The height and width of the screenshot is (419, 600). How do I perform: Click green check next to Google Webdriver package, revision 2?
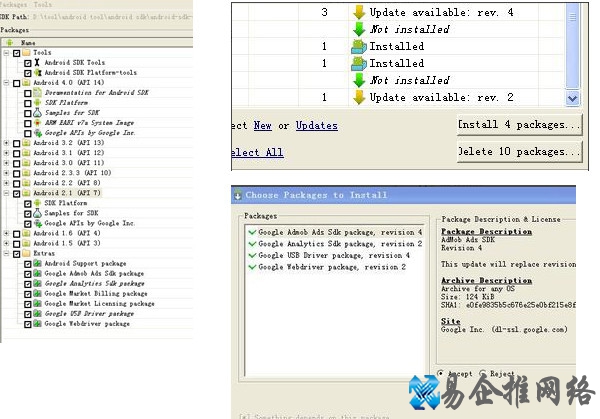(x=252, y=267)
